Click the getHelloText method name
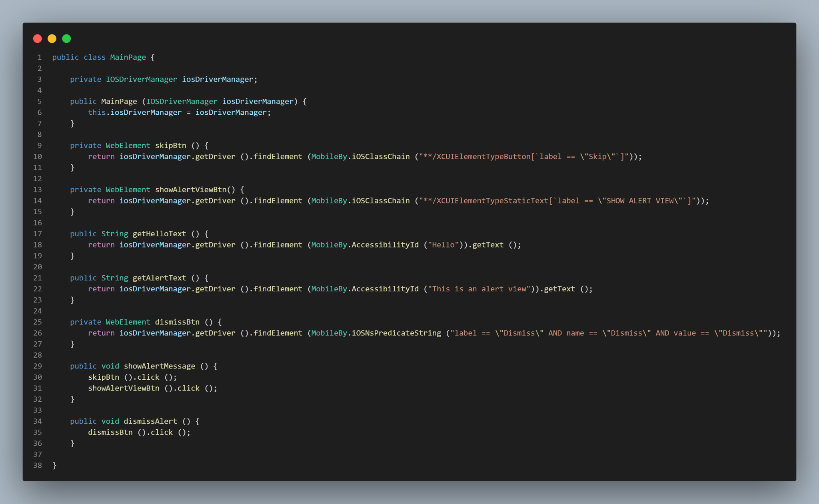 [x=159, y=234]
